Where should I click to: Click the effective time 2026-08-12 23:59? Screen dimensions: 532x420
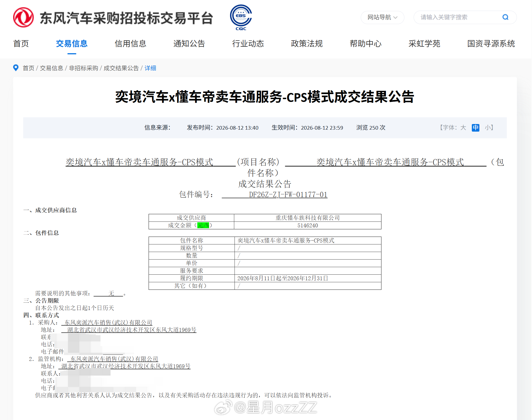(322, 128)
